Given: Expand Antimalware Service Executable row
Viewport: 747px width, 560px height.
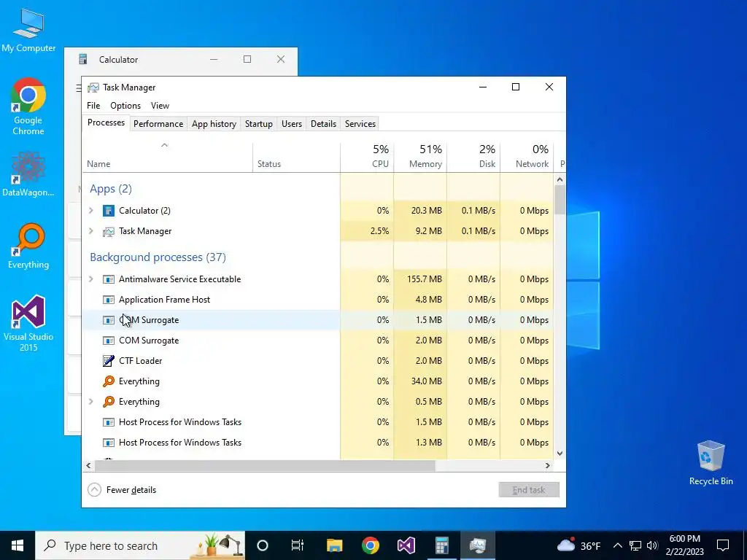Looking at the screenshot, I should pyautogui.click(x=91, y=279).
